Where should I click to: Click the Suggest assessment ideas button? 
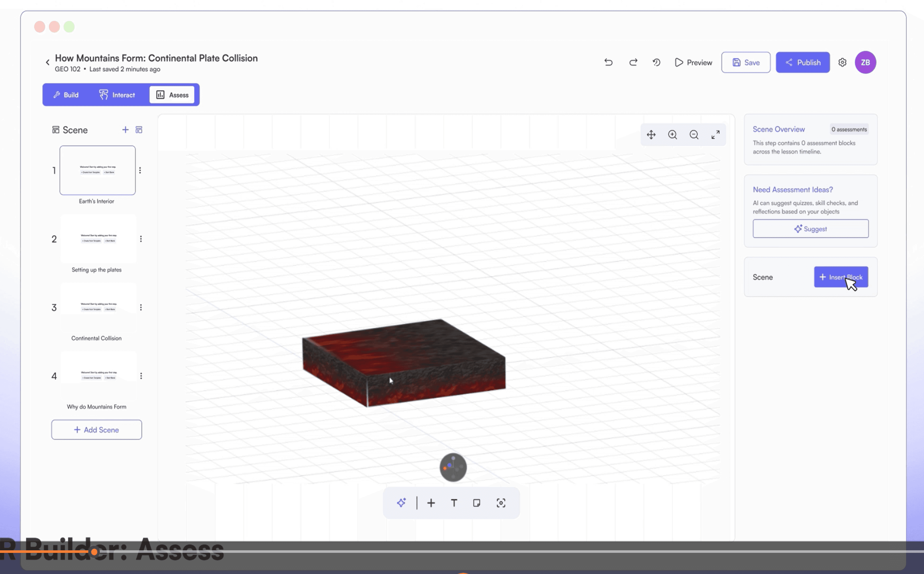810,229
